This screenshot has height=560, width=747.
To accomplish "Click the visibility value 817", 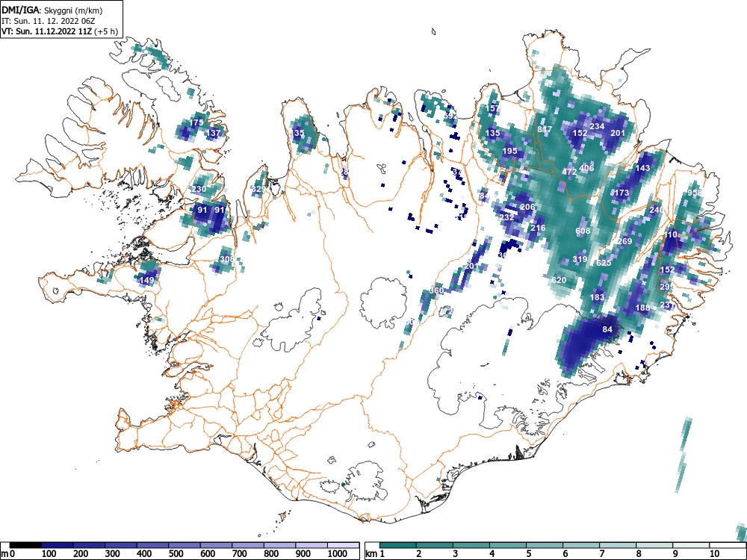I will click(545, 129).
